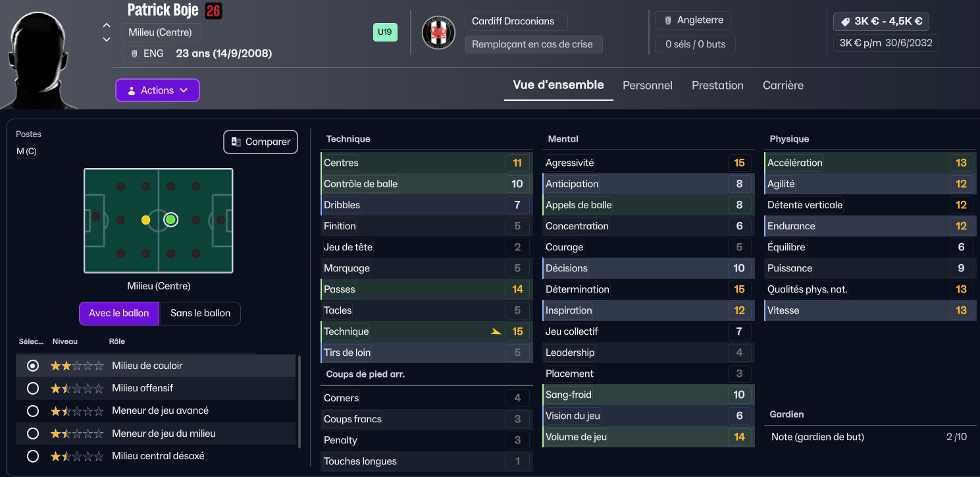The height and width of the screenshot is (477, 980).
Task: Click the green highlighted pitch position dot
Action: (x=171, y=219)
